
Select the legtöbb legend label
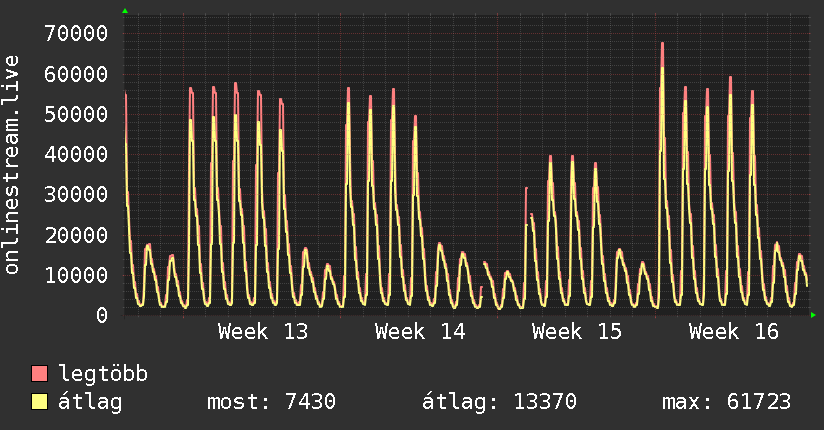click(x=103, y=373)
